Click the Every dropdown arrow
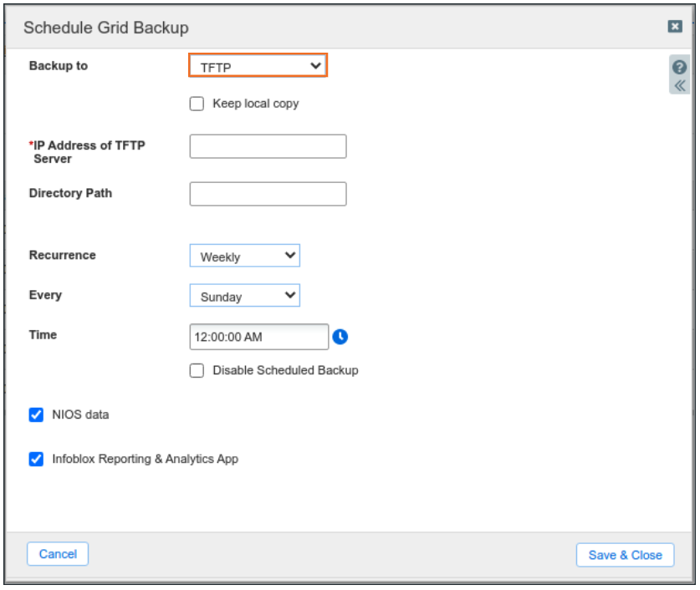 click(290, 295)
